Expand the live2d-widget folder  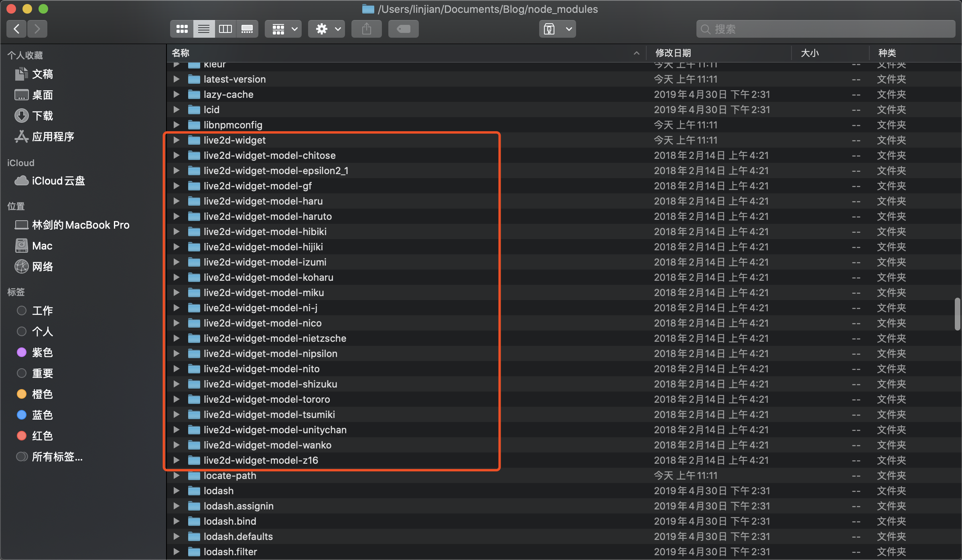[x=176, y=140]
